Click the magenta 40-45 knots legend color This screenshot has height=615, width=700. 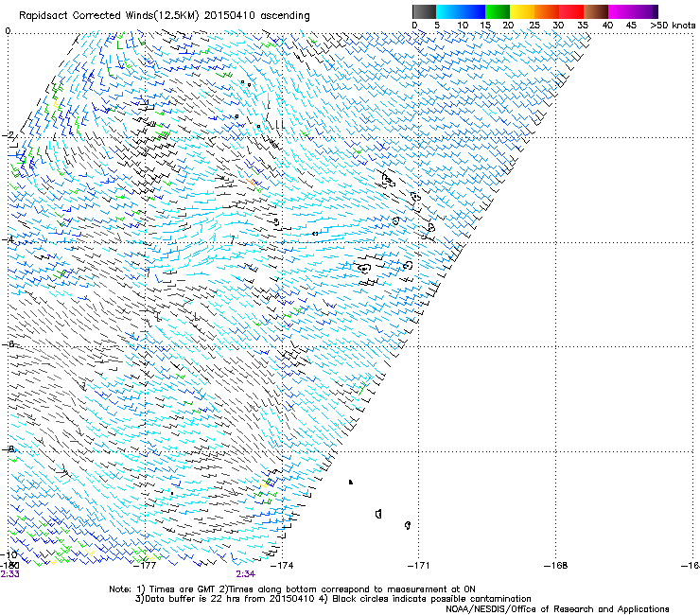(x=621, y=11)
